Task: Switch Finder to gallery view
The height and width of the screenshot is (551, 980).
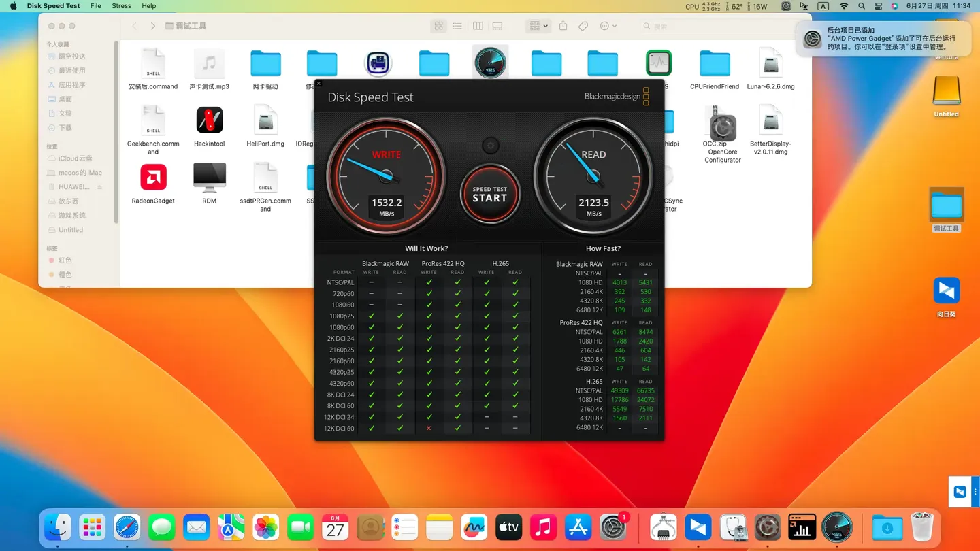Action: pos(497,26)
